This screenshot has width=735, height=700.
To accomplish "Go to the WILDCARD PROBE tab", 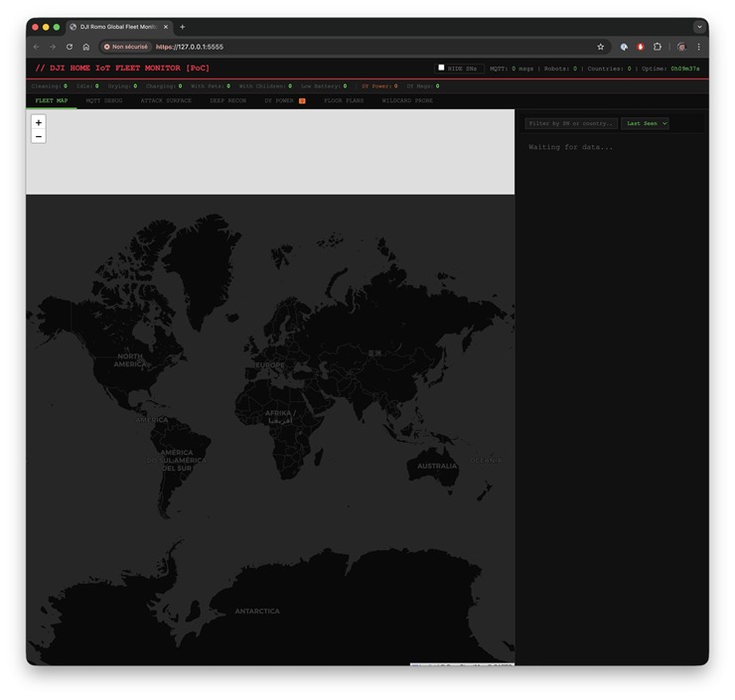I will click(407, 101).
